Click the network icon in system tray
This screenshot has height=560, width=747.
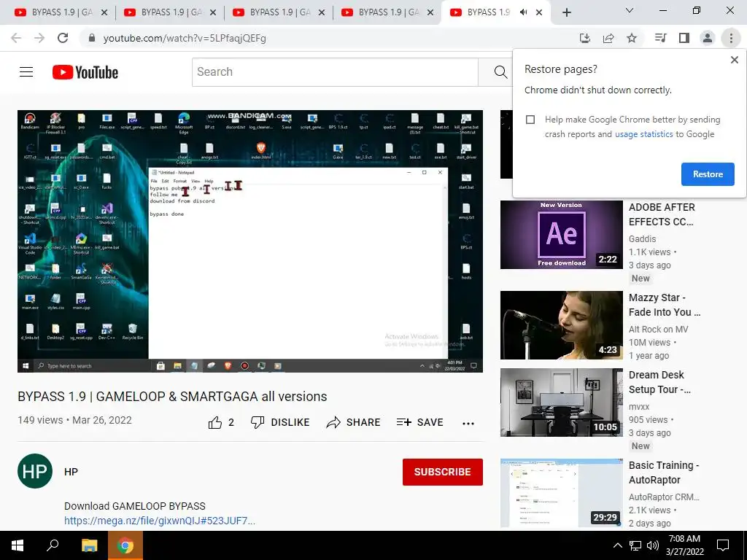(x=635, y=545)
